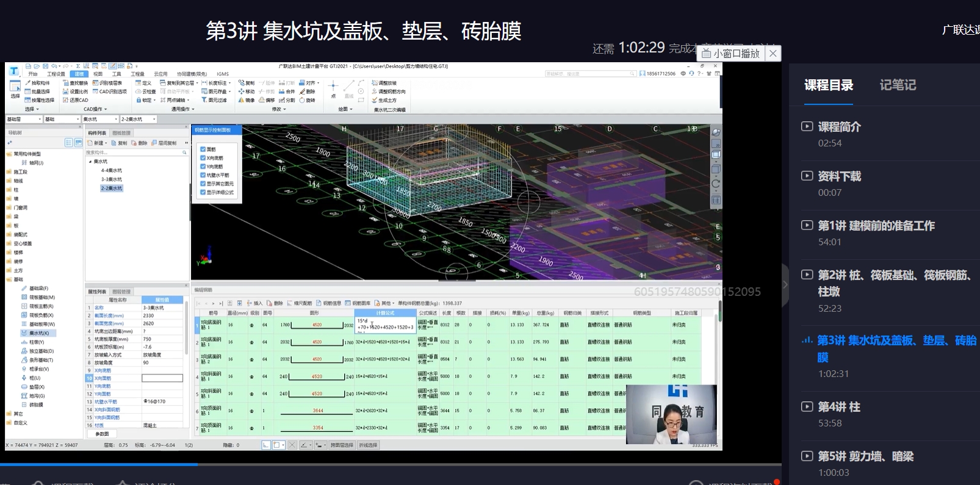
Task: Toggle the Y向底筋 checkbox
Action: tap(203, 167)
